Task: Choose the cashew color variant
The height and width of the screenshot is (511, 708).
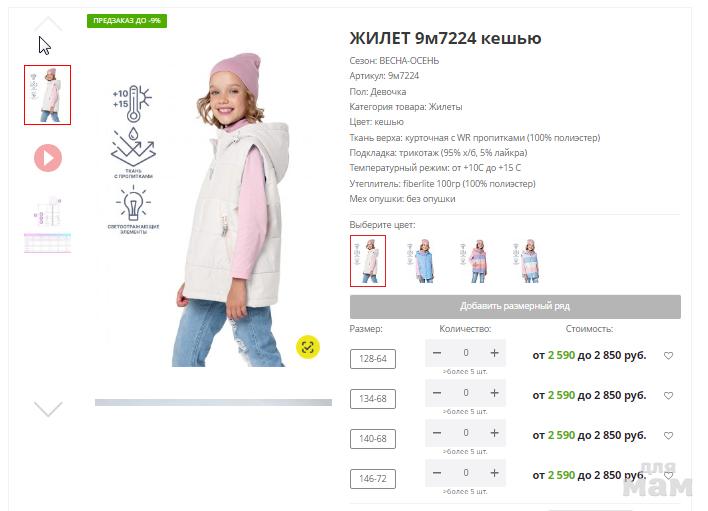Action: (368, 261)
